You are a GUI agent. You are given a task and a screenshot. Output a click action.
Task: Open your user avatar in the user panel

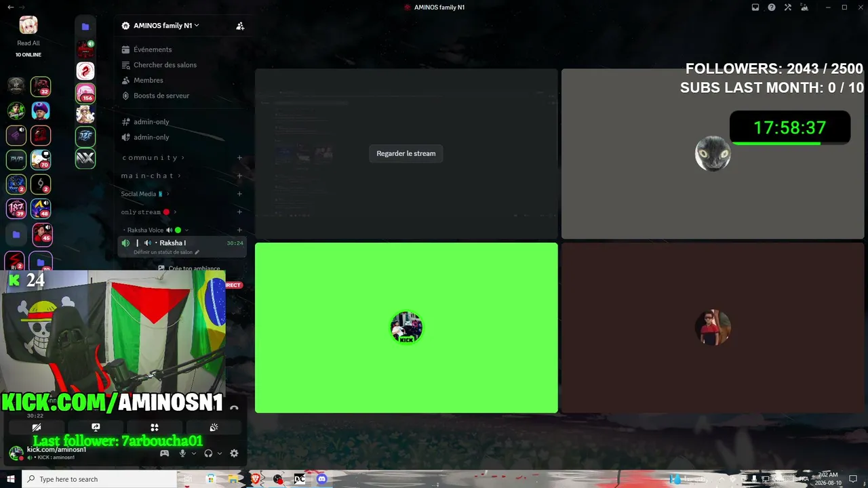click(x=16, y=453)
